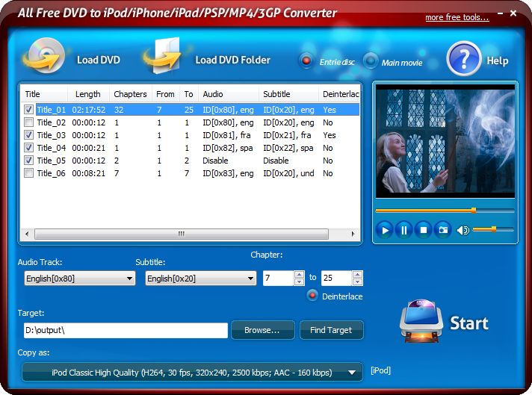The height and width of the screenshot is (395, 532).
Task: Uncheck the Title_01 checkbox
Action: (x=29, y=110)
